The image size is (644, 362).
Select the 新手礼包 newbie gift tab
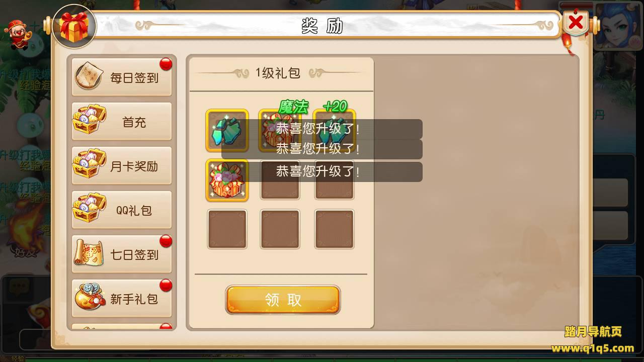(x=122, y=299)
